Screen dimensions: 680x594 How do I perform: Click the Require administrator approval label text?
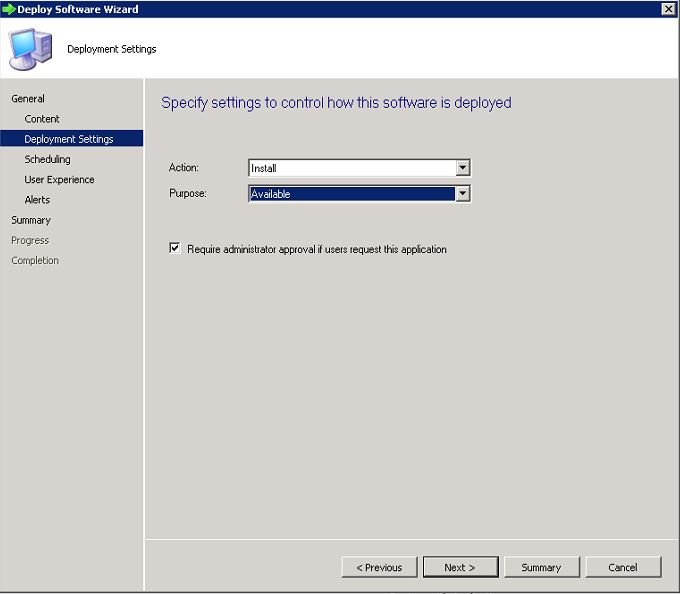(317, 249)
